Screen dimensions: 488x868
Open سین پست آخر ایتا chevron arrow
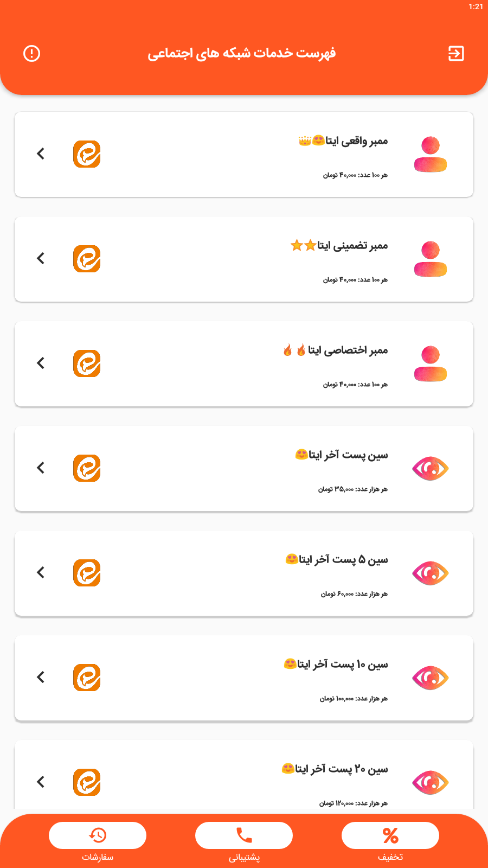(41, 468)
